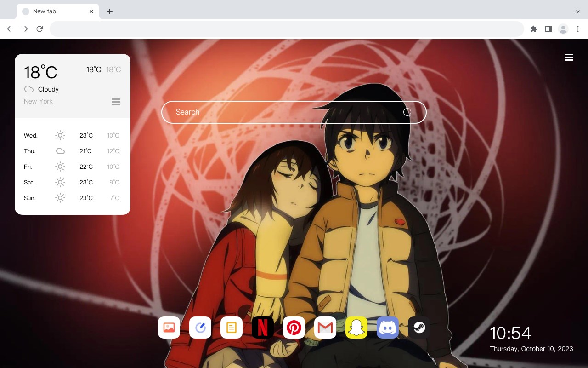Click the Sat. forecast row label
588x368 pixels.
tap(29, 182)
